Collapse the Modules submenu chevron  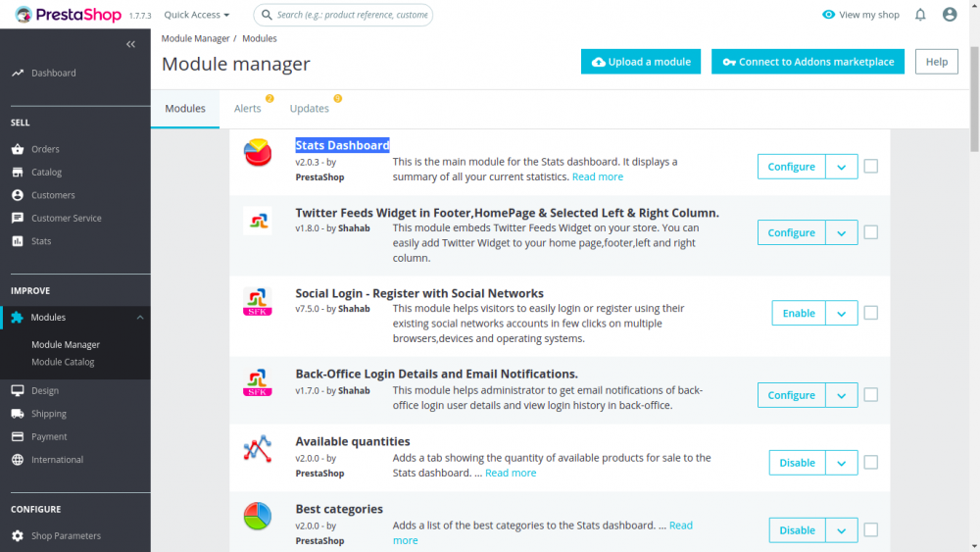140,318
